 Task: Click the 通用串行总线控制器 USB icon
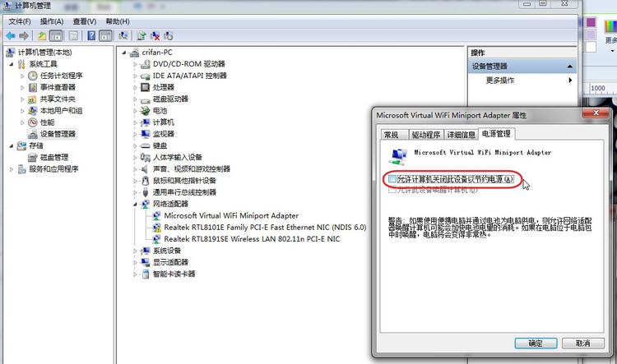pos(145,192)
